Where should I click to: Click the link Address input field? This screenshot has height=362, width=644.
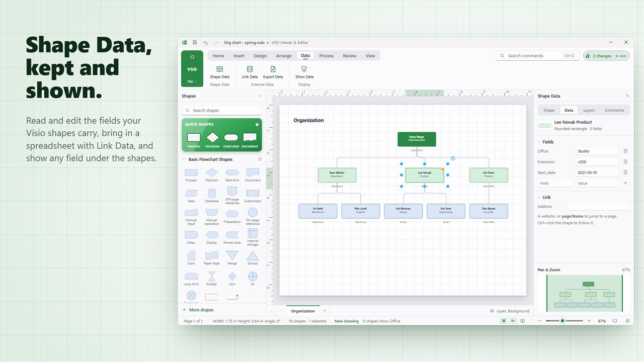599,206
